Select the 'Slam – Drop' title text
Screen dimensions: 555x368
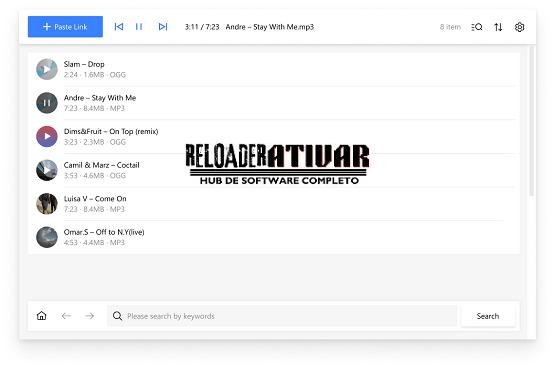coord(84,64)
